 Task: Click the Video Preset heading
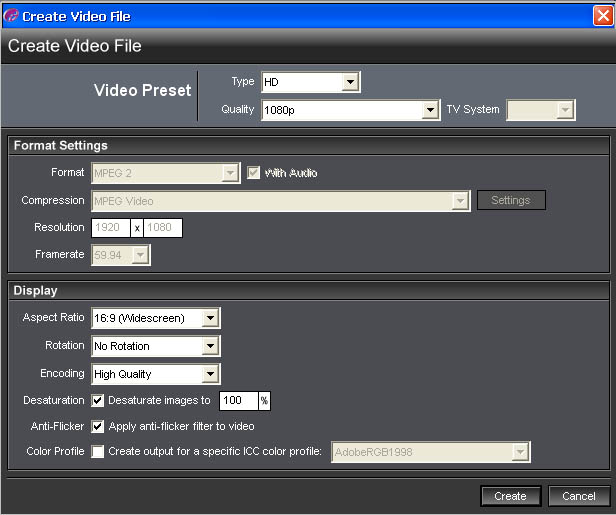pos(143,90)
